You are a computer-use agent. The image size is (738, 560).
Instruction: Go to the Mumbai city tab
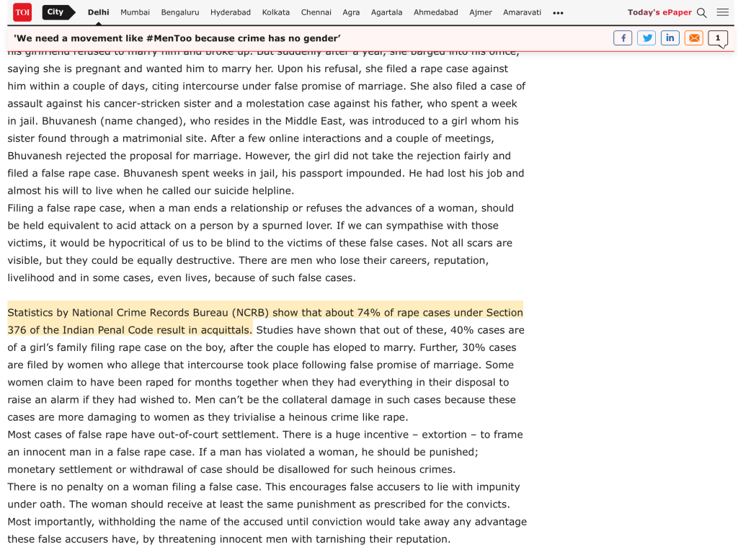click(135, 12)
